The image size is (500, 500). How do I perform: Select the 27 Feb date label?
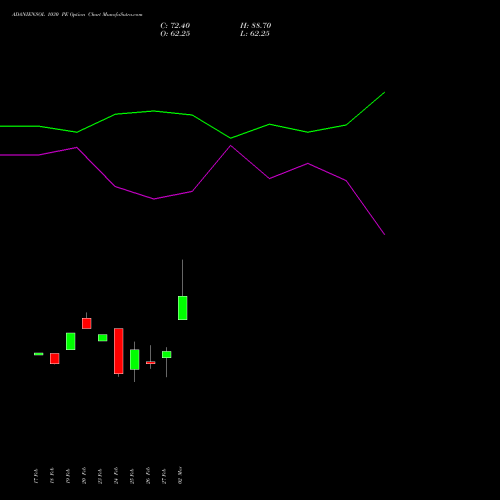(164, 476)
